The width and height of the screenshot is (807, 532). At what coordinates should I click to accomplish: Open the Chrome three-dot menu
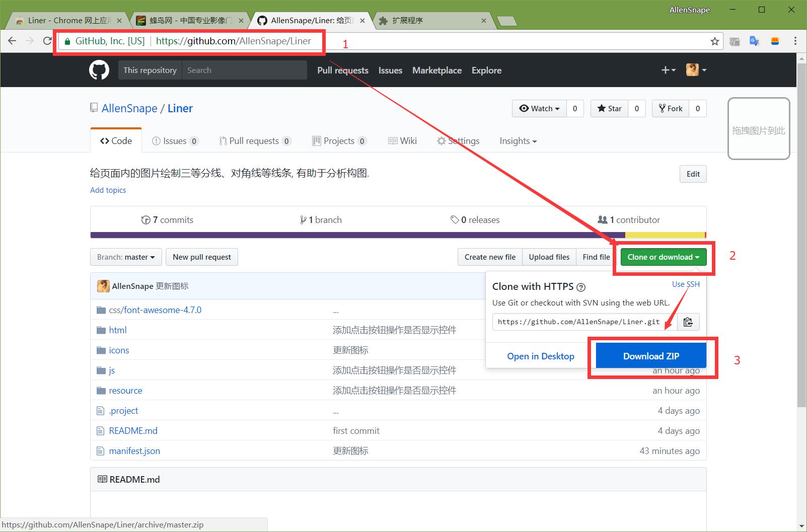point(795,41)
